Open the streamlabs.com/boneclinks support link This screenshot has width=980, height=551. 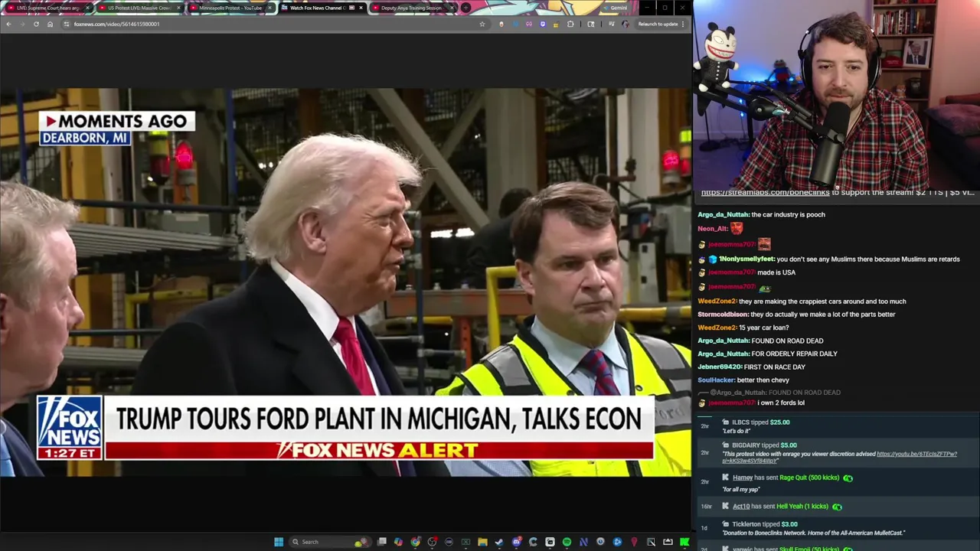pyautogui.click(x=765, y=193)
